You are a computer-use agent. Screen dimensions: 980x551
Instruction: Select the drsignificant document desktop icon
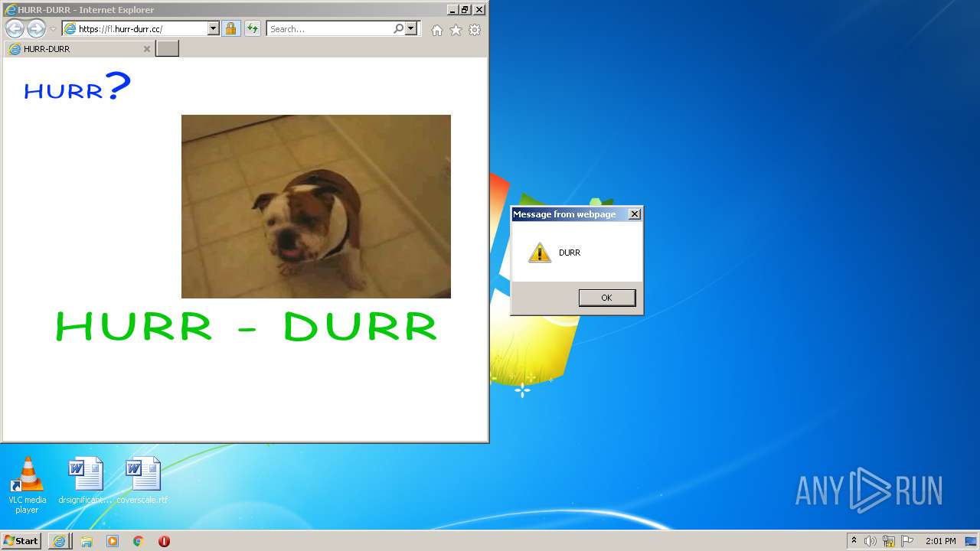85,481
